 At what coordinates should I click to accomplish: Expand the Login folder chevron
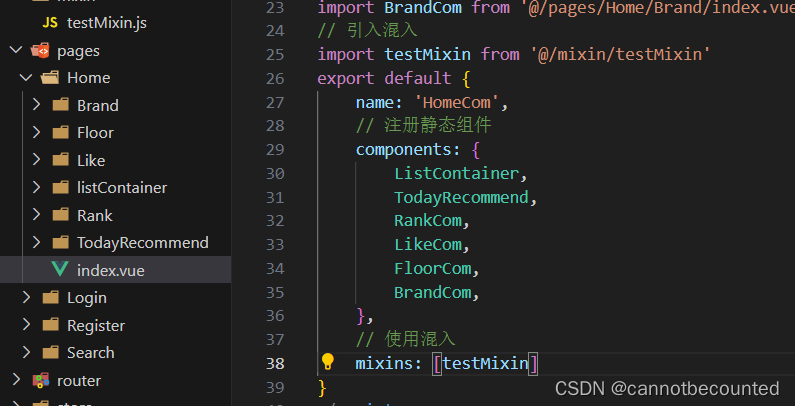pyautogui.click(x=26, y=297)
